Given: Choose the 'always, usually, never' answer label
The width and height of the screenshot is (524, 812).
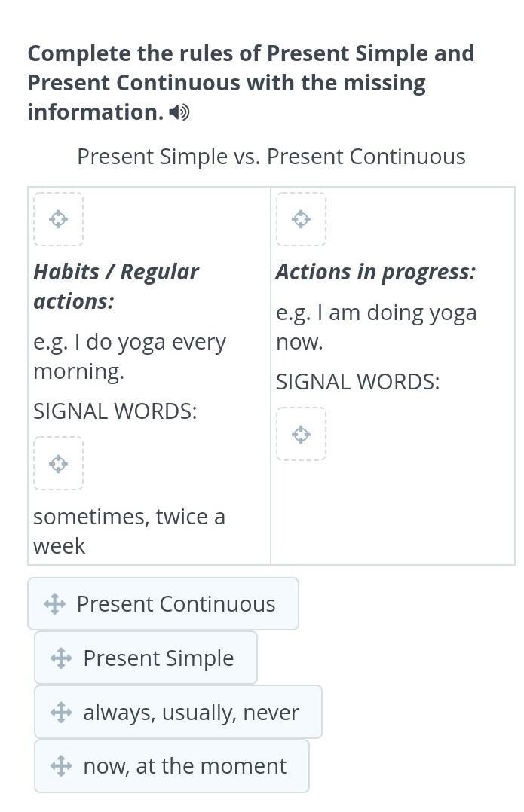Looking at the screenshot, I should (x=191, y=713).
